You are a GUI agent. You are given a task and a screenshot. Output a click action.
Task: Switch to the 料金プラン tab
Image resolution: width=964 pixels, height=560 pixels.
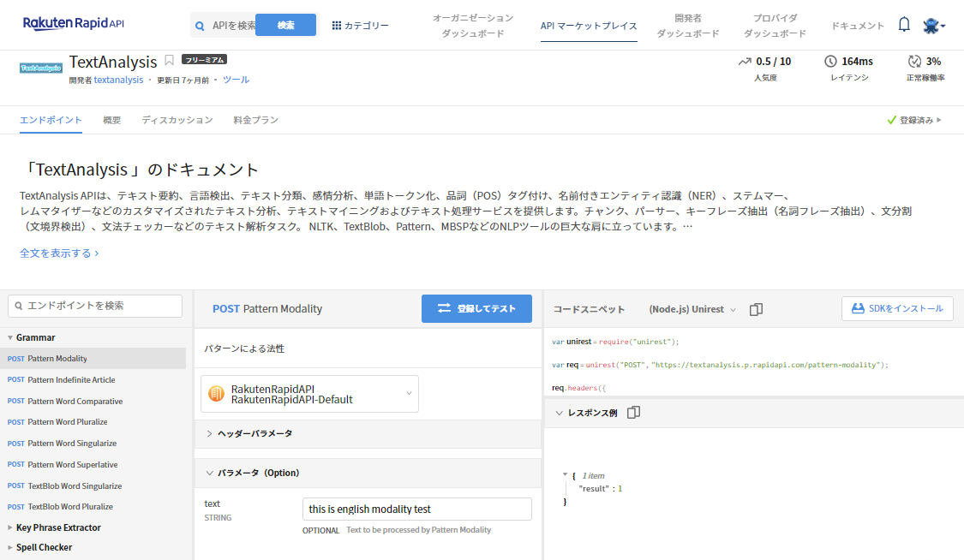point(255,121)
